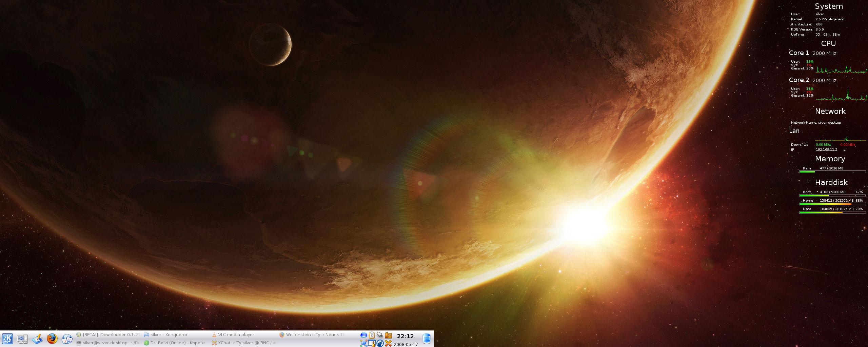Click the Ram usage progress bar
Screen dimensions: 868x347
coord(832,172)
